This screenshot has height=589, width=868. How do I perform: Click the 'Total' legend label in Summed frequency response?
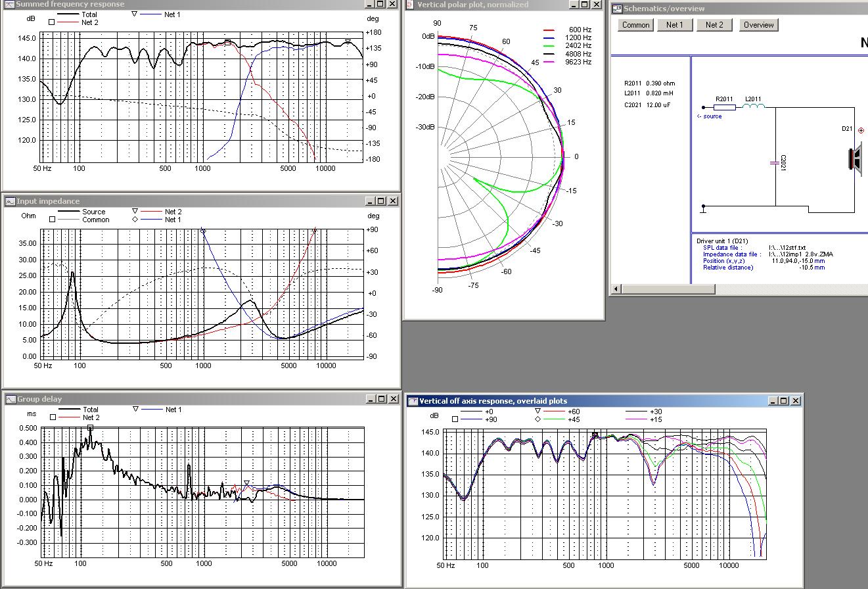tap(89, 14)
